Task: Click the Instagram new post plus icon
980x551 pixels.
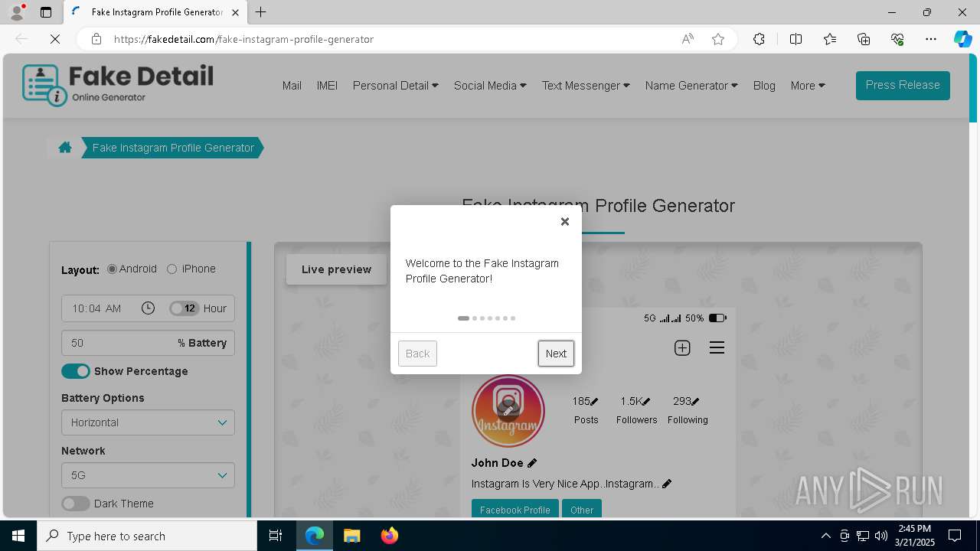Action: pyautogui.click(x=682, y=348)
